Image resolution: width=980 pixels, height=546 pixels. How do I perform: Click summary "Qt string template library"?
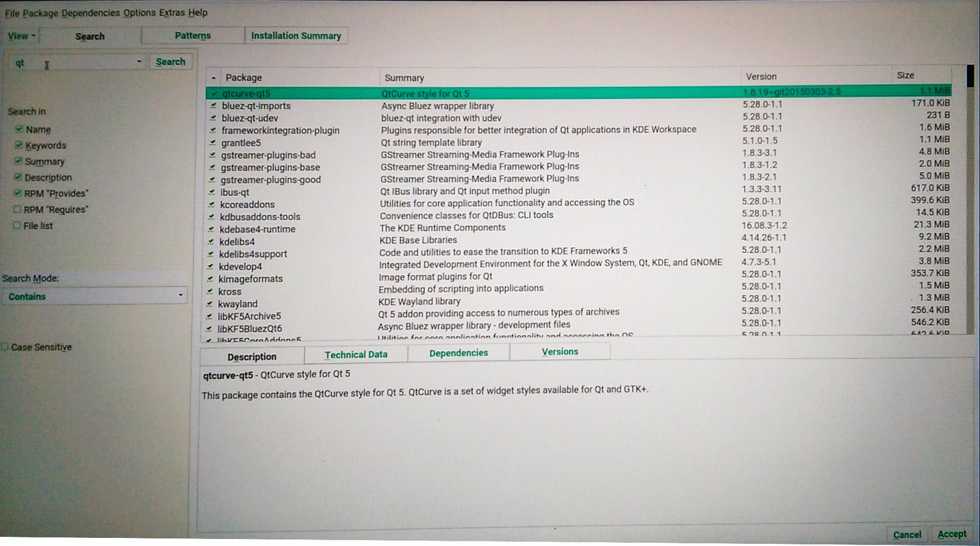pyautogui.click(x=431, y=142)
